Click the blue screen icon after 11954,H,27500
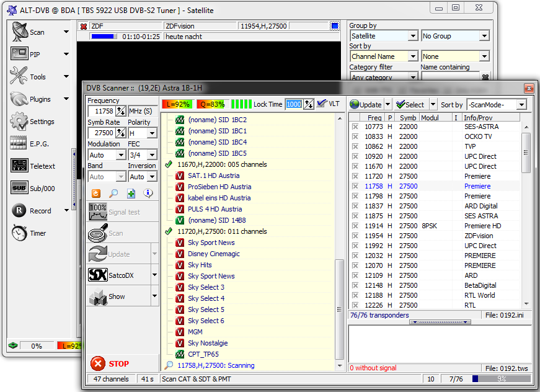 pyautogui.click(x=334, y=26)
